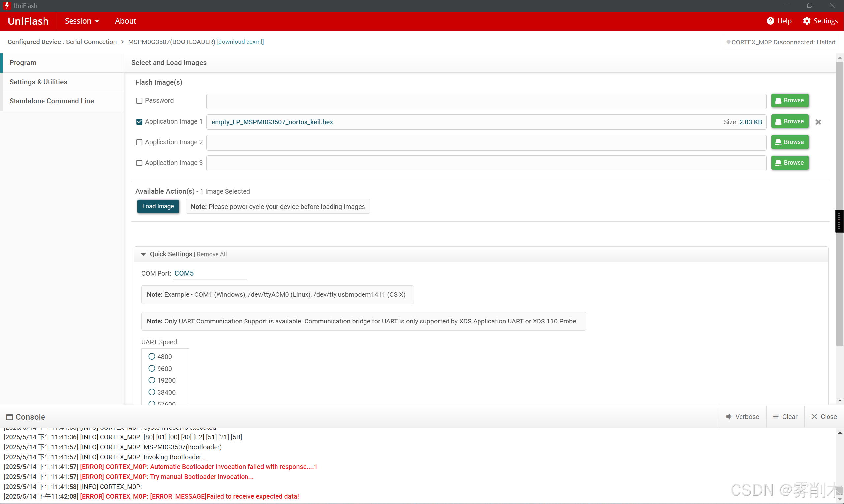Browse for Application Image 2 file
Image resolution: width=844 pixels, height=504 pixels.
(x=790, y=142)
